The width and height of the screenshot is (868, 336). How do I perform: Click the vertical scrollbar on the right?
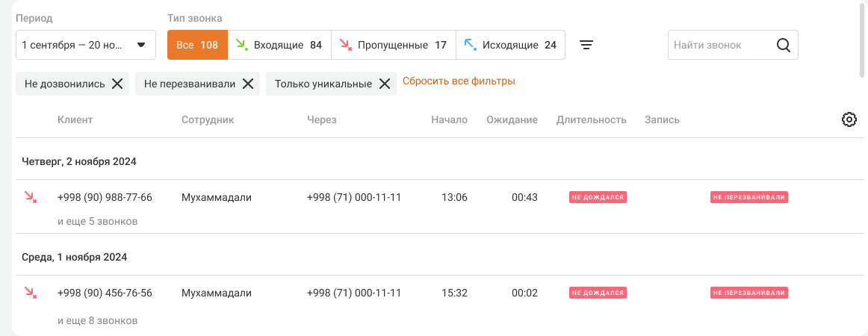(864, 37)
